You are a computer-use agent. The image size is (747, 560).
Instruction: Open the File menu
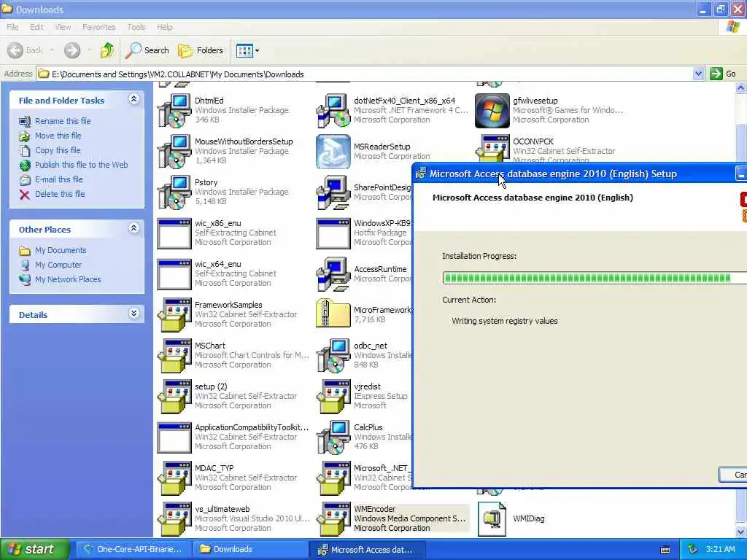tap(12, 27)
